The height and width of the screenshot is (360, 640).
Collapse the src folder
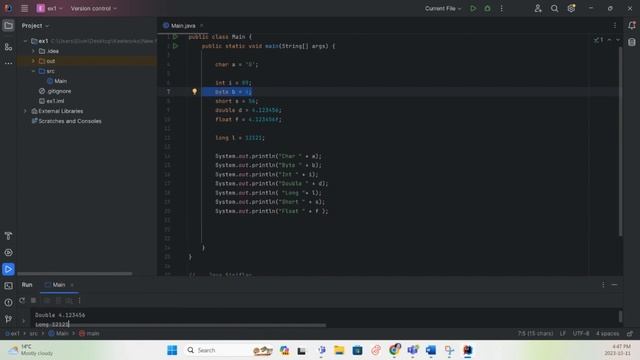point(33,71)
